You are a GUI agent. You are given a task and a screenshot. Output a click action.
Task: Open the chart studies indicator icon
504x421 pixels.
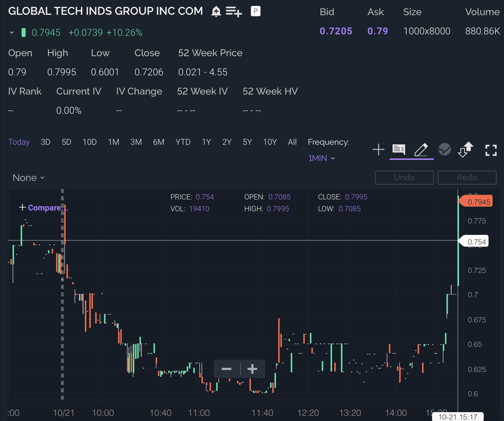(x=445, y=149)
